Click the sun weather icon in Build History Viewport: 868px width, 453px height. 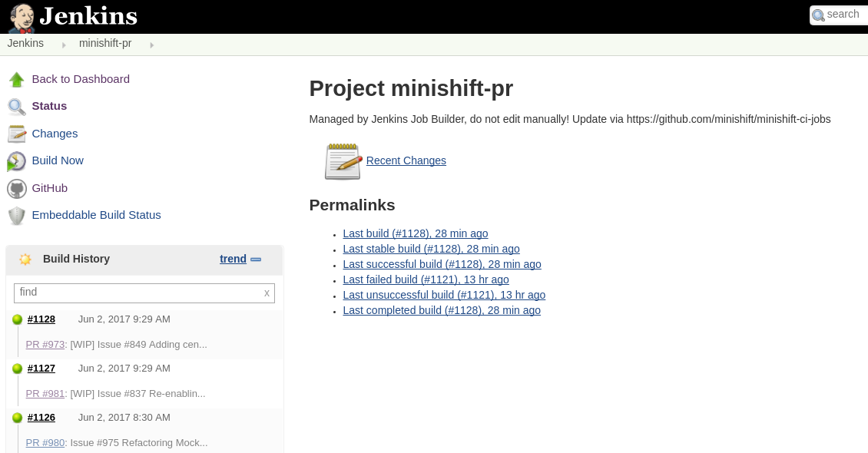pos(25,259)
